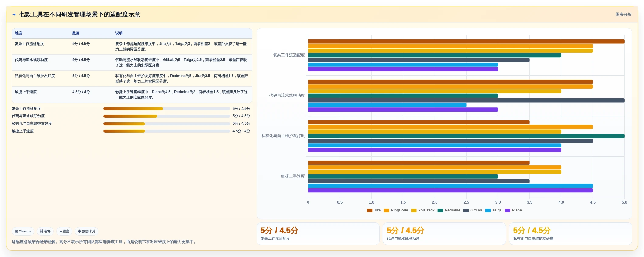The height and width of the screenshot is (257, 644).
Task: Toggle the PingCode legend swatch
Action: (386, 211)
